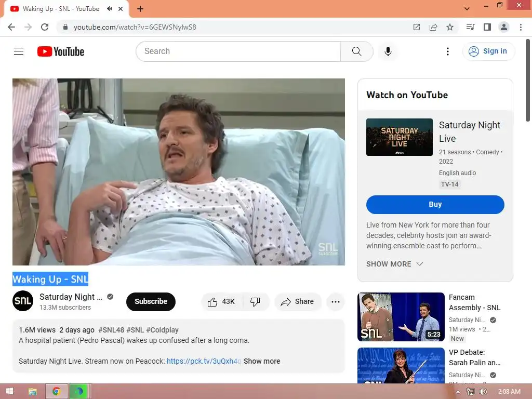Open Chrome three-dot customize menu

coord(521,27)
